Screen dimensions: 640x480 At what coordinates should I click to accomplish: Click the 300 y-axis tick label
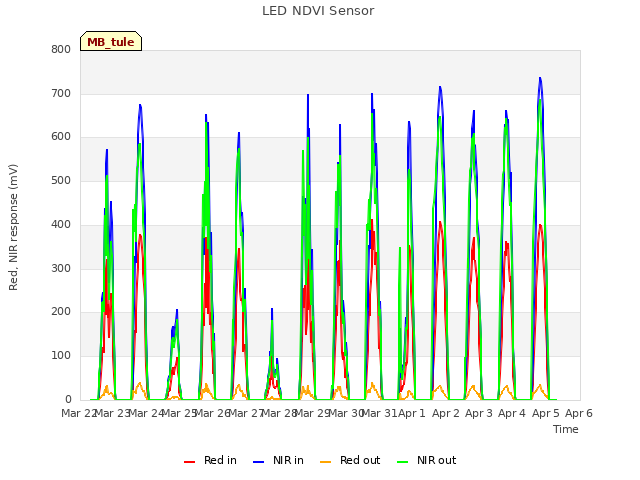[x=61, y=269]
